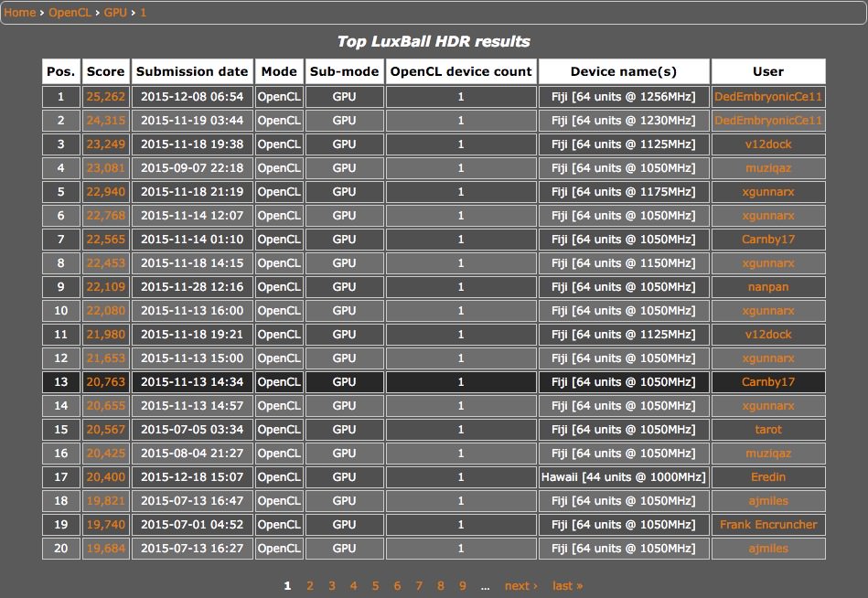Select the Device name(s) column header
868x598 pixels.
pyautogui.click(x=624, y=71)
